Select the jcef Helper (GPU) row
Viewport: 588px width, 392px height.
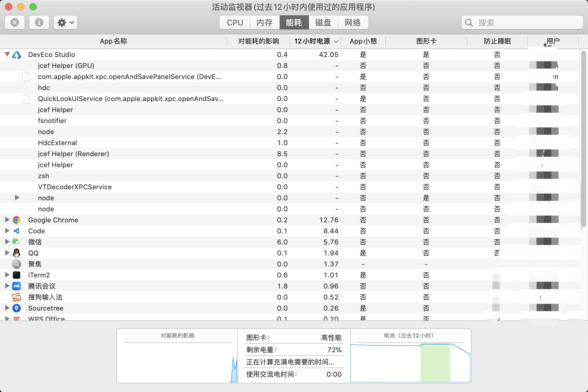point(289,66)
